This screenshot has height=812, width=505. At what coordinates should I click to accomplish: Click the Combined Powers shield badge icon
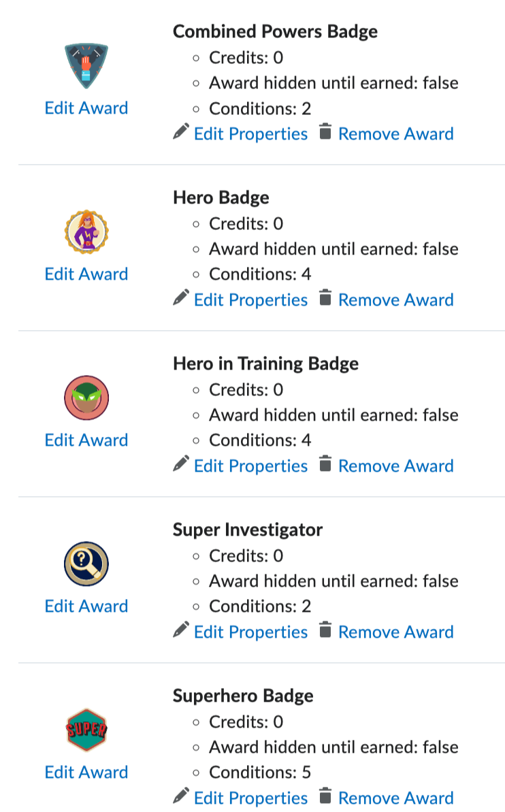(86, 66)
